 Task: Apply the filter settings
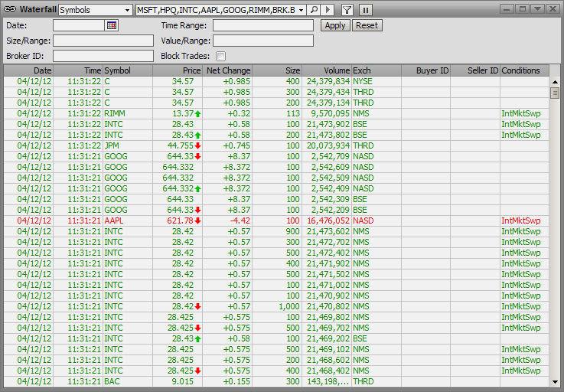335,25
